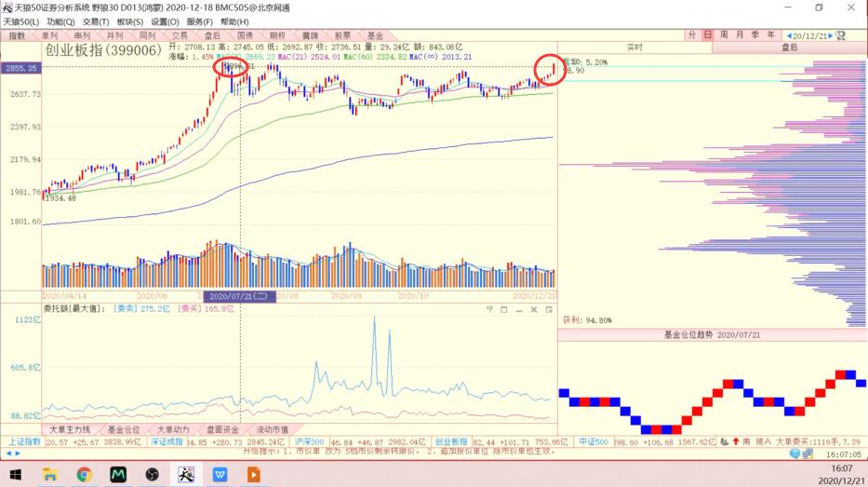Click 深证成指 in status bar
The width and height of the screenshot is (868, 487).
tap(167, 441)
